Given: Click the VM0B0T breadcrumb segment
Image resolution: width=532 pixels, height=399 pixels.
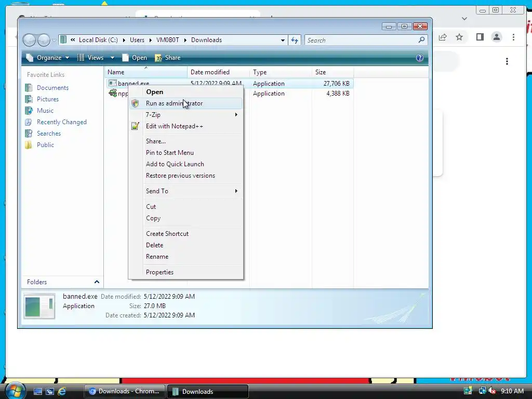Looking at the screenshot, I should (168, 40).
